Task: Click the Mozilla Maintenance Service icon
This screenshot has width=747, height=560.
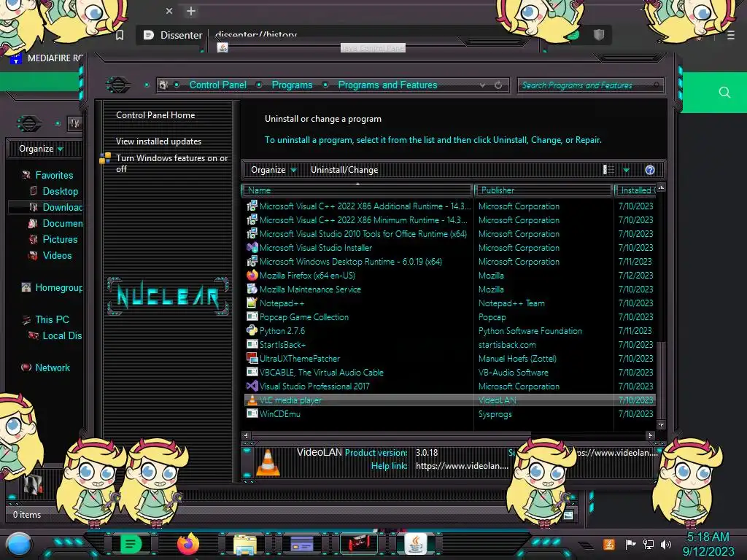Action: tap(252, 289)
